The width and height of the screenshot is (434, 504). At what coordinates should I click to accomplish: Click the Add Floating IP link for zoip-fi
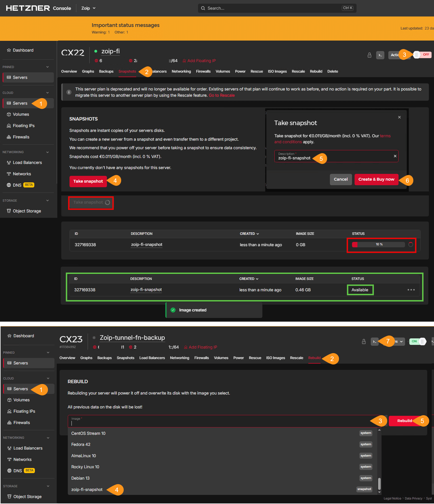coord(199,61)
